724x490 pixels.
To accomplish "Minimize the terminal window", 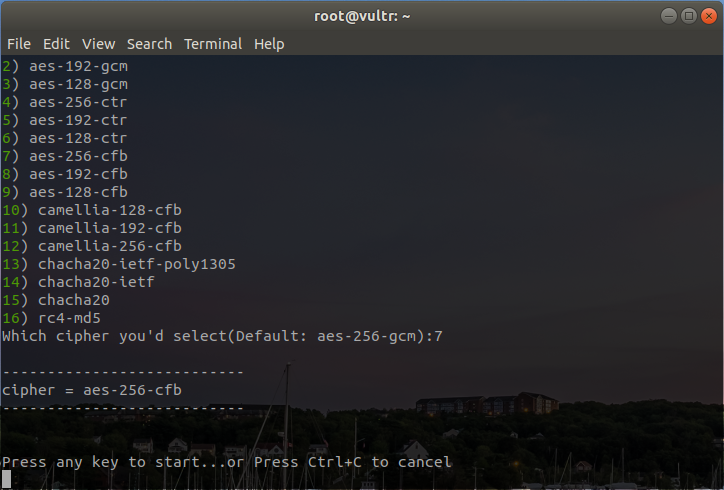I will tap(668, 16).
